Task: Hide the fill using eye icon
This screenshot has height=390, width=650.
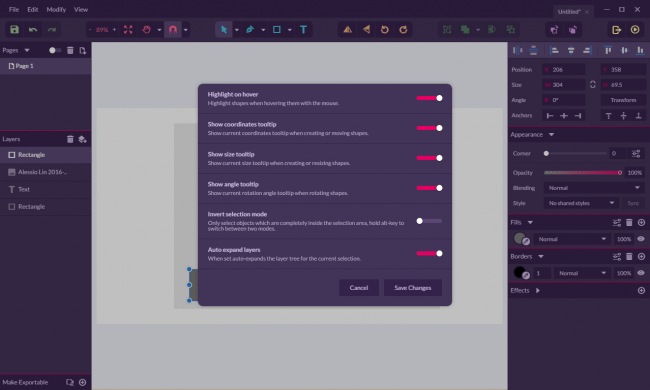Action: tap(641, 239)
